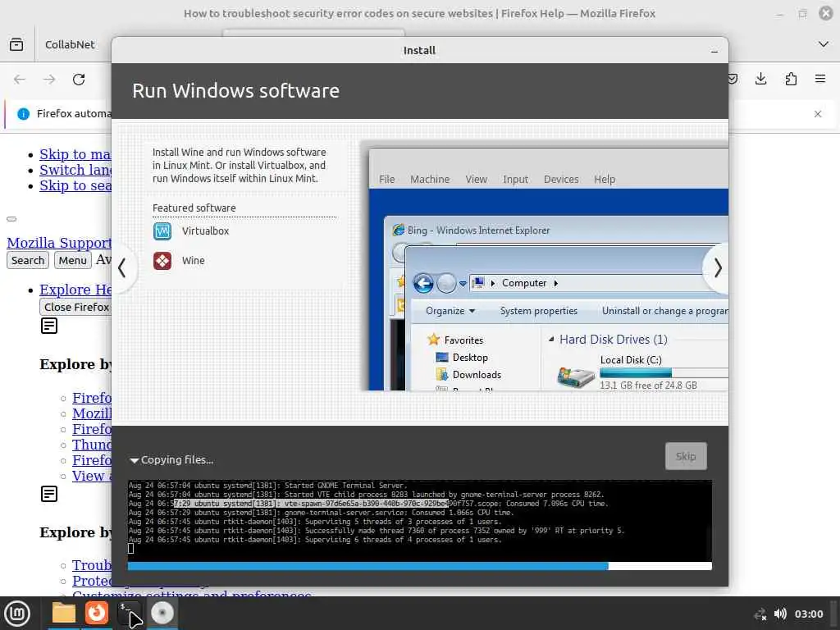840x630 pixels.
Task: Open the Terminal from the taskbar
Action: coord(129,613)
